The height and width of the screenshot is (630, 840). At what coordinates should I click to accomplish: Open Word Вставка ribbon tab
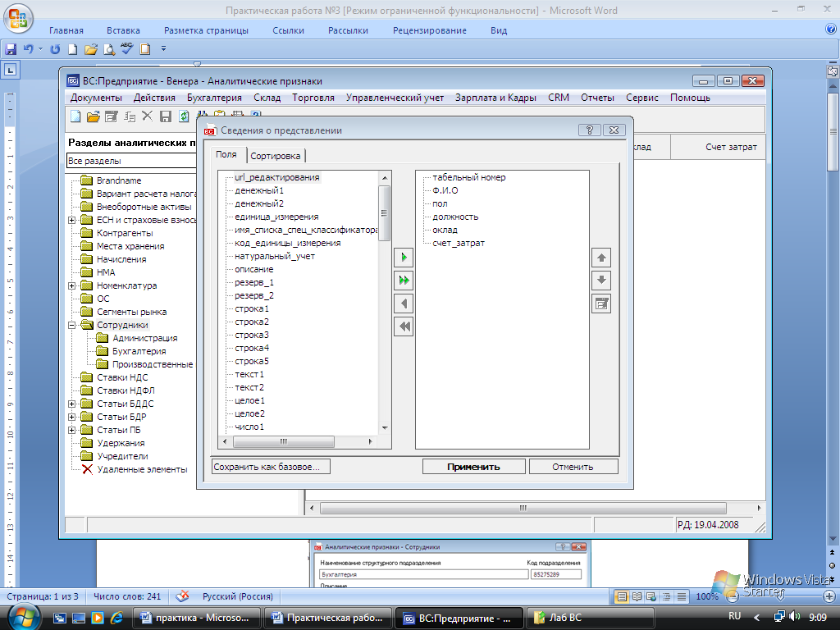point(123,30)
